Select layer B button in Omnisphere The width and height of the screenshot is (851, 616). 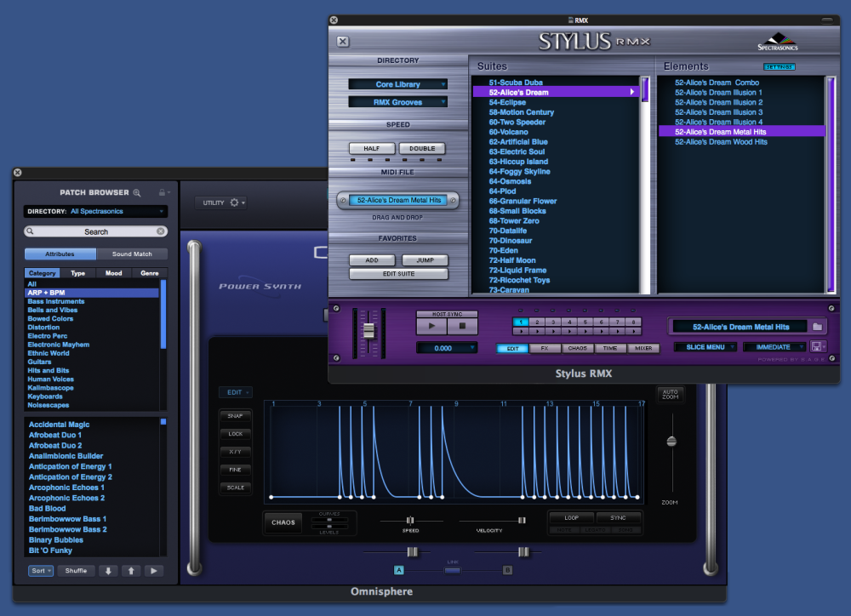(507, 570)
